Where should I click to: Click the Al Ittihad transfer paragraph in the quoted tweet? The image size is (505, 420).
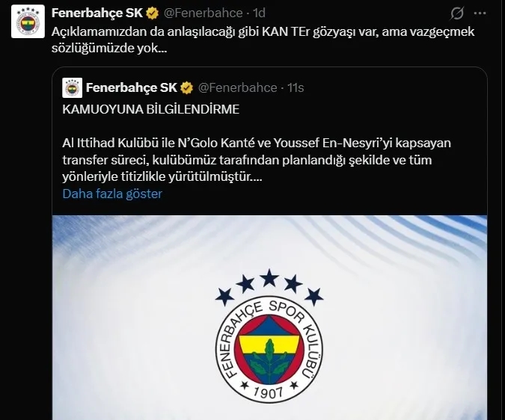coord(257,160)
